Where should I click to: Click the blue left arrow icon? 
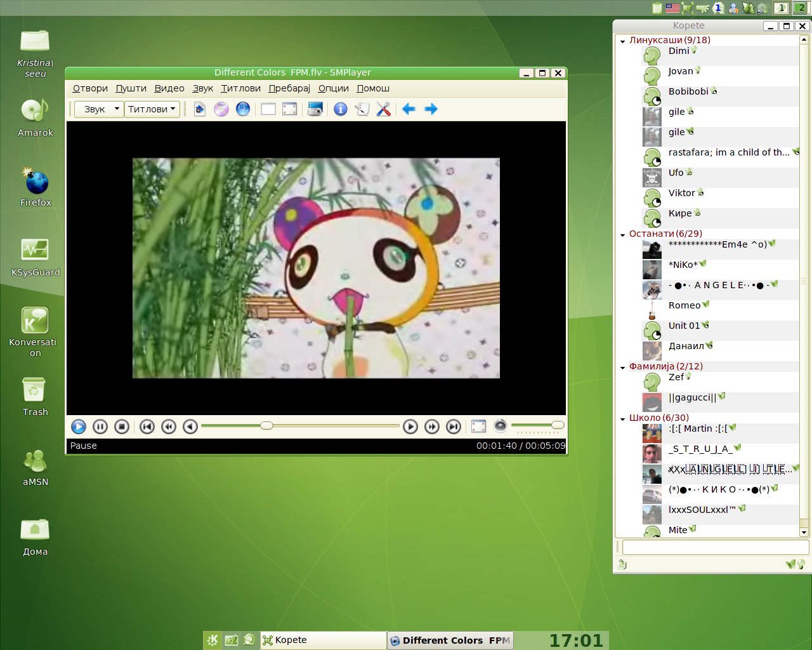(x=409, y=109)
